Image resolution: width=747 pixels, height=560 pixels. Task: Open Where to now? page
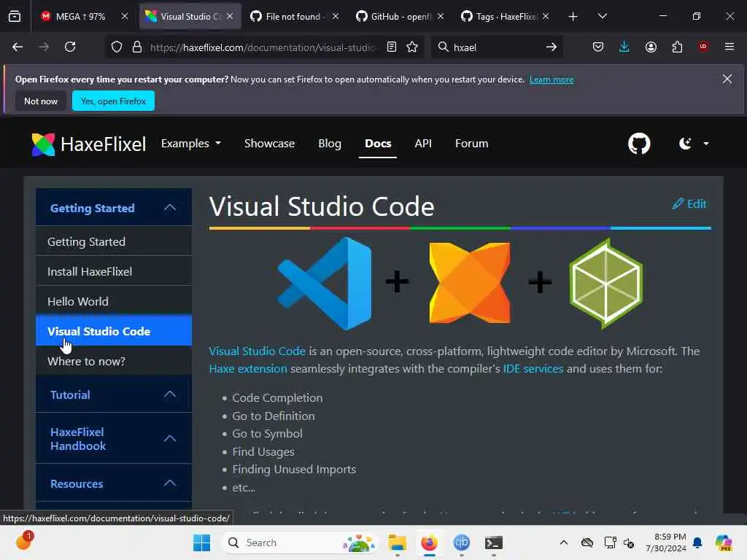click(x=114, y=361)
